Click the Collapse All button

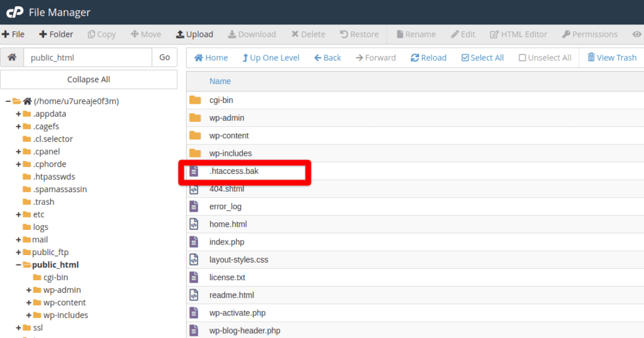[89, 80]
